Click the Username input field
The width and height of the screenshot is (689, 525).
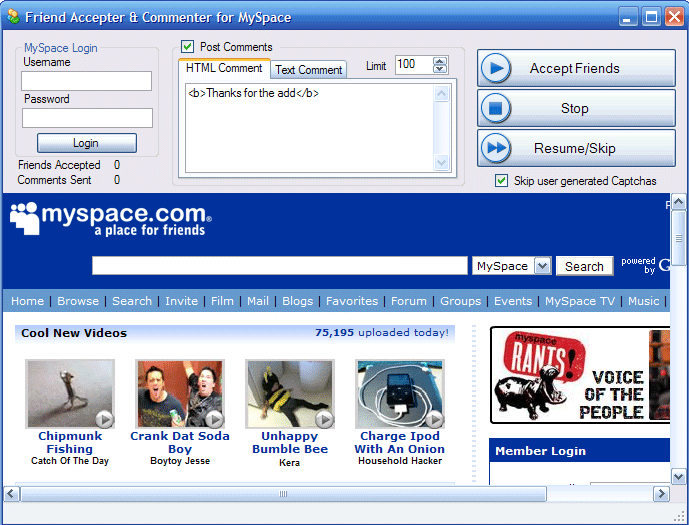point(87,81)
